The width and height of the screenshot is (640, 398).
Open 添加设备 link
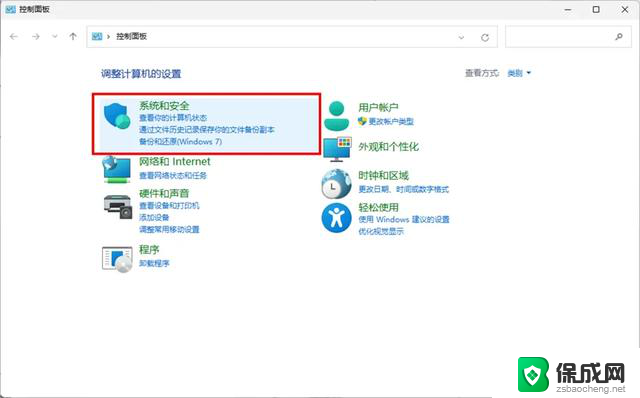(154, 217)
